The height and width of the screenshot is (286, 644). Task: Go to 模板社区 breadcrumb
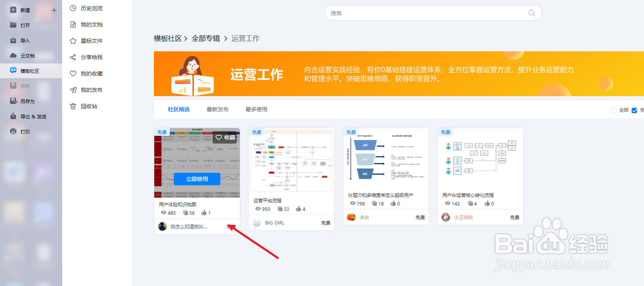tap(168, 39)
